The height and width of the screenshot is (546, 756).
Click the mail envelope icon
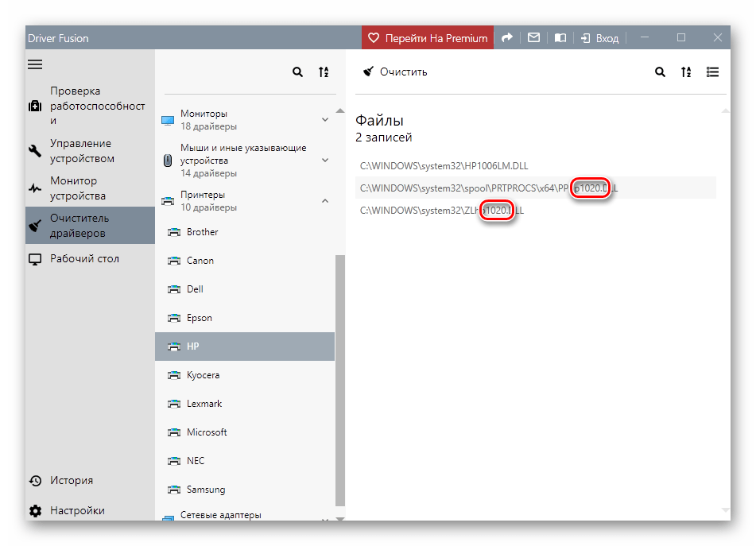(533, 37)
